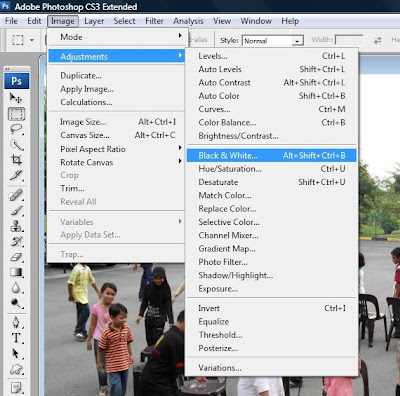This screenshot has width=400, height=396.
Task: Select the Dodge tool
Action: [16, 303]
